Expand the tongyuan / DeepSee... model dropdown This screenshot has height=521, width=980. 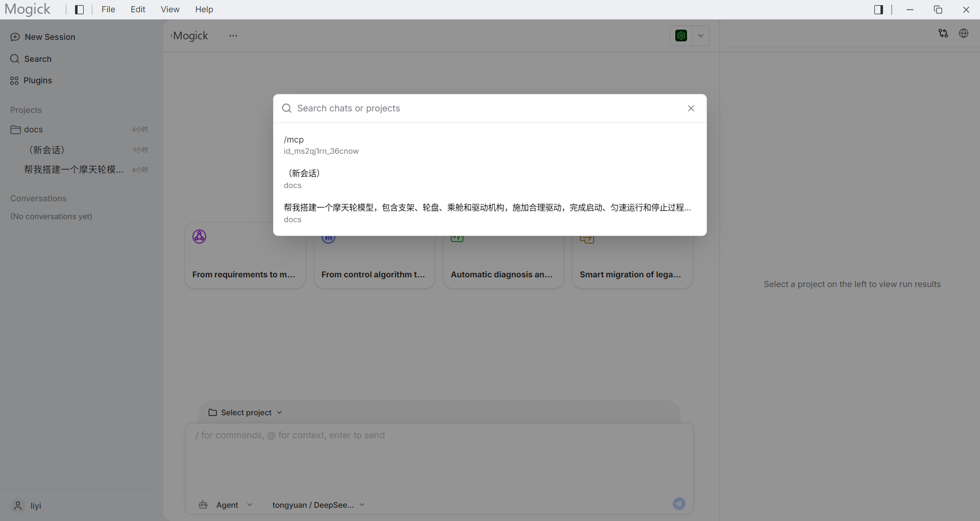point(318,505)
